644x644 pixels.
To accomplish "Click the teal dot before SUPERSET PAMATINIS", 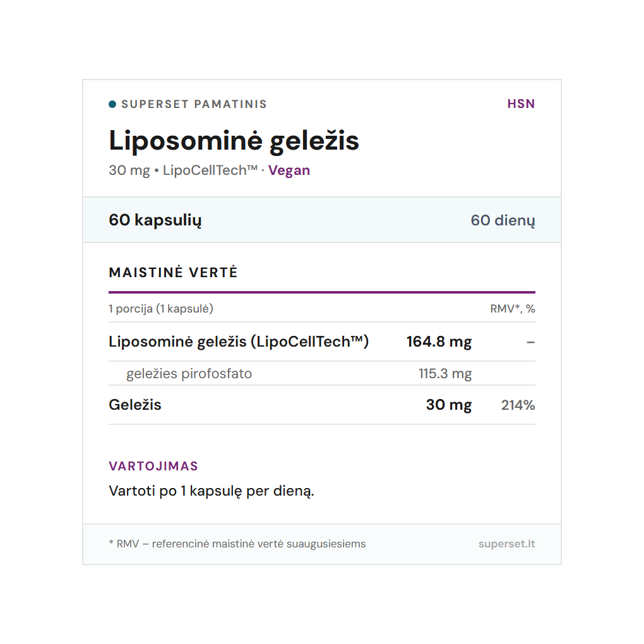I will tap(112, 104).
